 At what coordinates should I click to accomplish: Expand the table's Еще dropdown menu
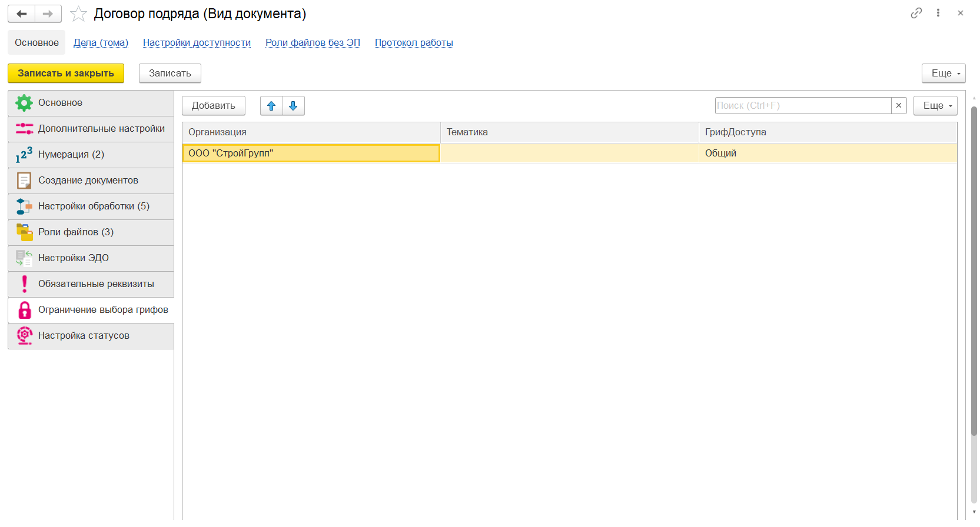935,106
